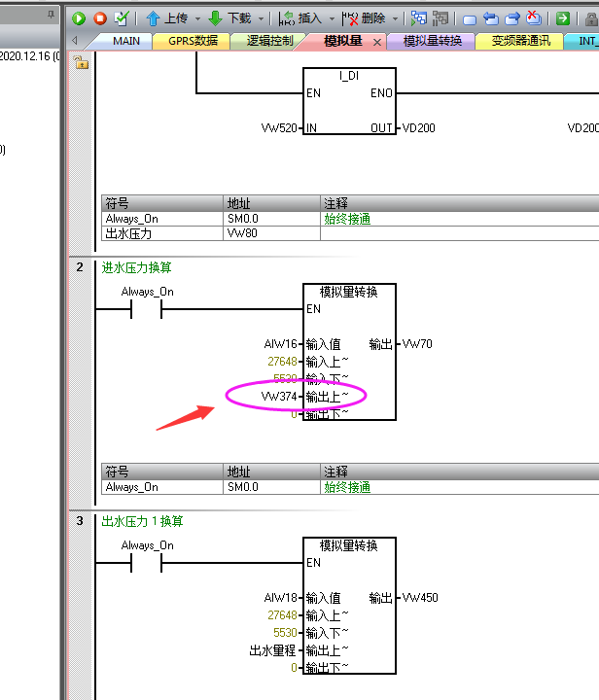Image resolution: width=599 pixels, height=700 pixels.
Task: Click the Always_On contact in network 3
Action: pos(146,564)
